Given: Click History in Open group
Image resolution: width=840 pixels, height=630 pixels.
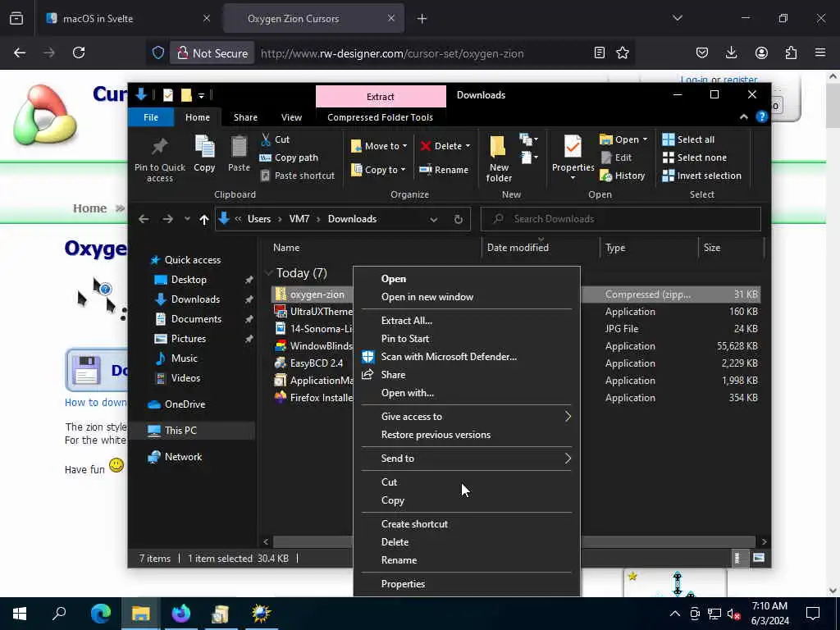Looking at the screenshot, I should [x=623, y=176].
